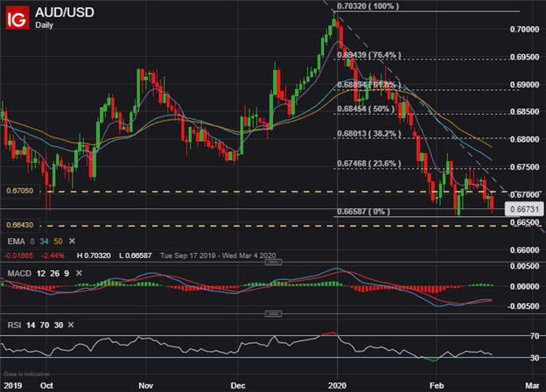Click the Feb date axis label
This screenshot has width=546, height=392.
coord(437,386)
